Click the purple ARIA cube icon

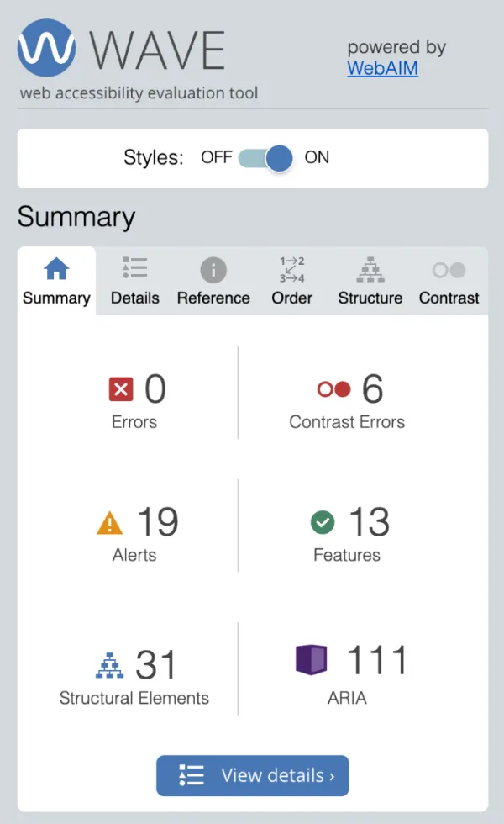tap(312, 659)
